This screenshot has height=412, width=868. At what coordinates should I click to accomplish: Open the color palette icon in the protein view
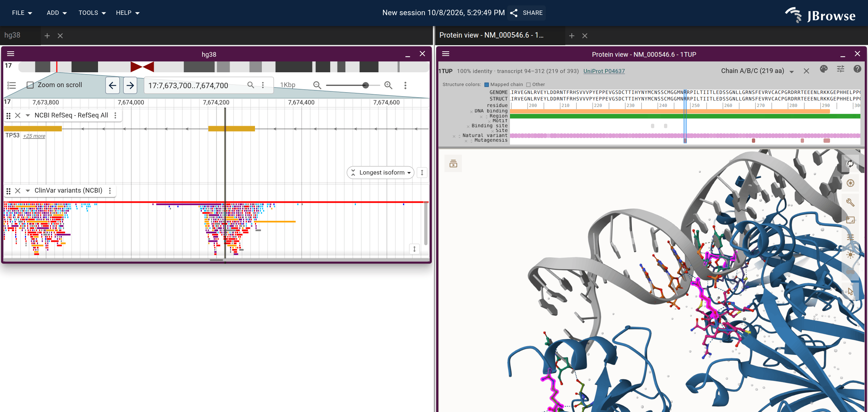point(824,69)
